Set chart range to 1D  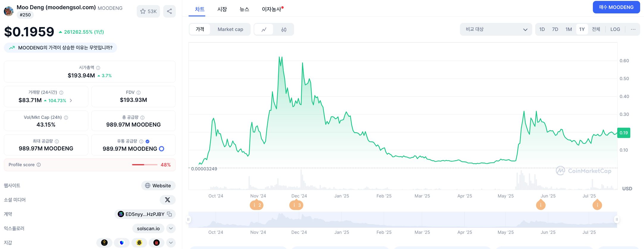click(x=542, y=29)
